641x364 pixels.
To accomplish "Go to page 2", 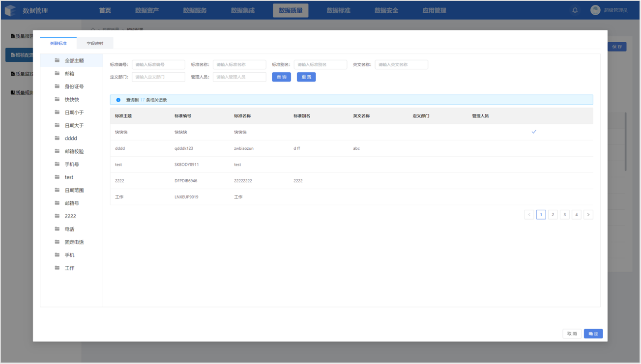I will click(x=553, y=215).
